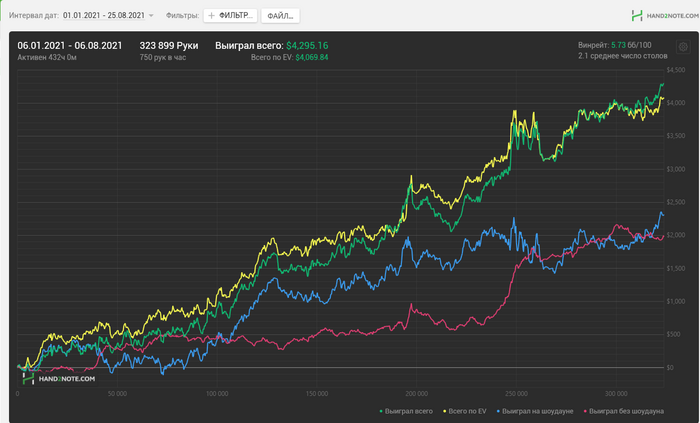
Task: Click the plus icon on ФИЛЬТР button
Action: click(212, 16)
